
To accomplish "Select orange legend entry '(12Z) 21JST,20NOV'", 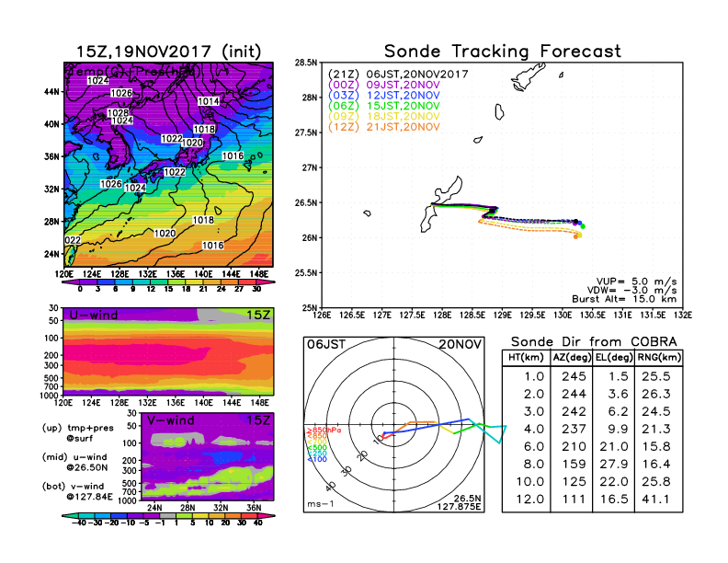I will pyautogui.click(x=384, y=127).
